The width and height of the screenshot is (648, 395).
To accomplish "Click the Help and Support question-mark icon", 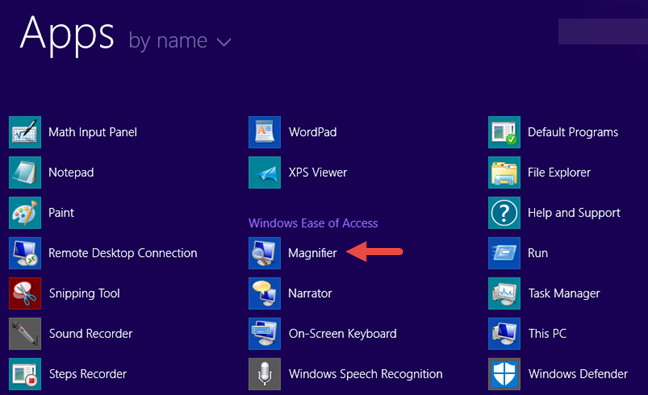I will tap(504, 213).
